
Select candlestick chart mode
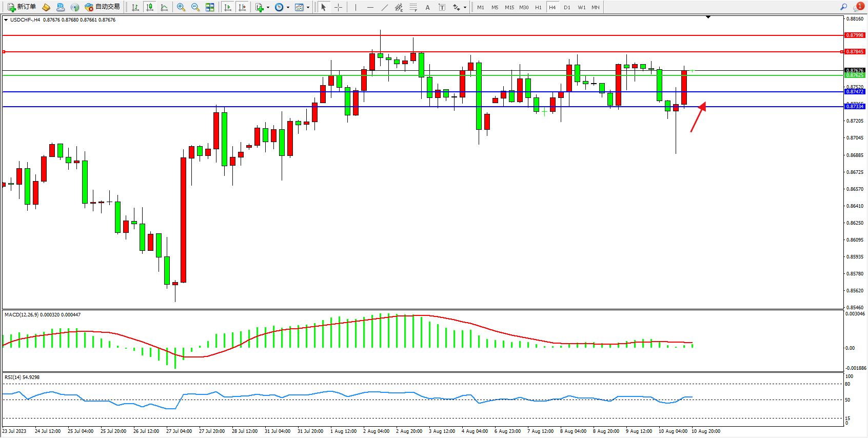coord(150,7)
